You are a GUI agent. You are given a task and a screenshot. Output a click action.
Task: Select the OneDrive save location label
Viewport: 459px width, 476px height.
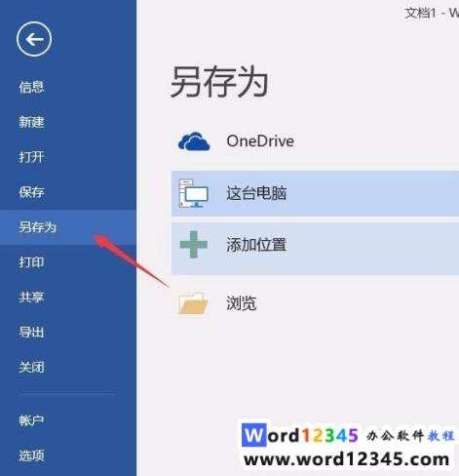(x=260, y=141)
